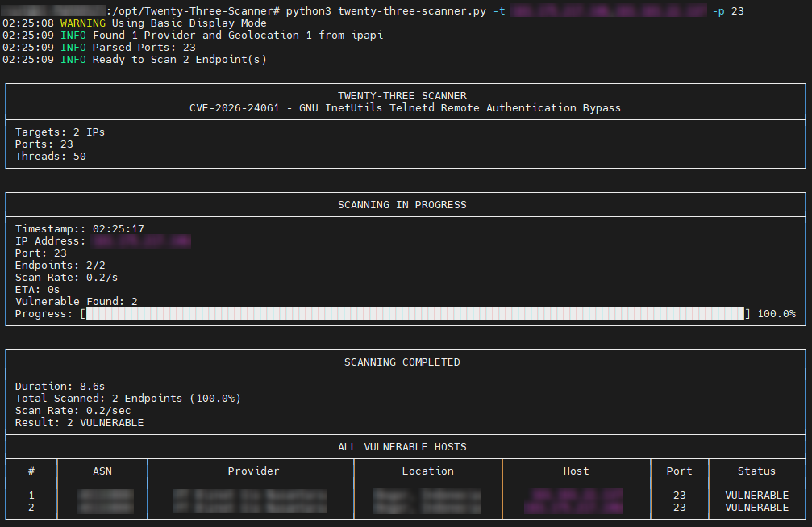Screen dimensions: 812x527
Task: Click the 'twenty-three-scanner.py' script name in the command
Action: [x=412, y=10]
